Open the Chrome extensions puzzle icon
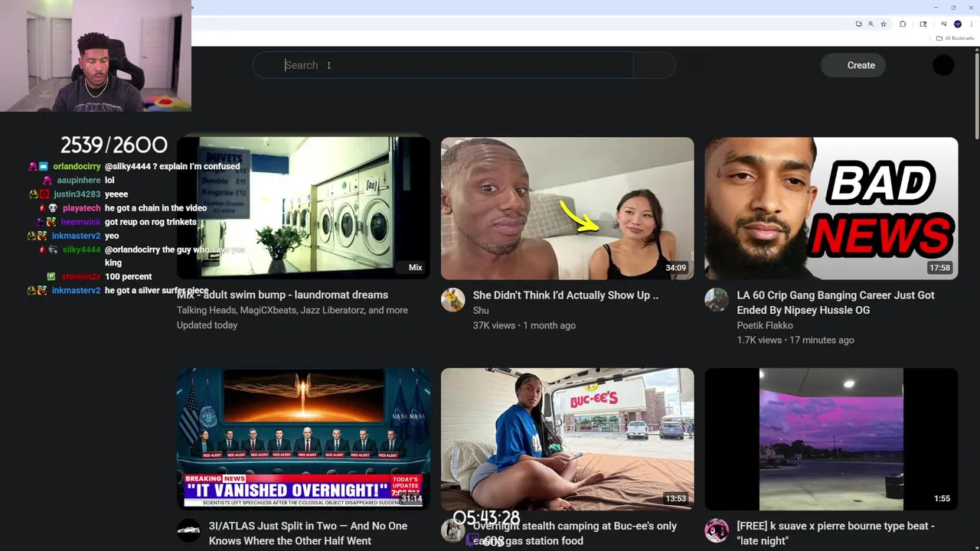This screenshot has height=551, width=980. point(903,24)
